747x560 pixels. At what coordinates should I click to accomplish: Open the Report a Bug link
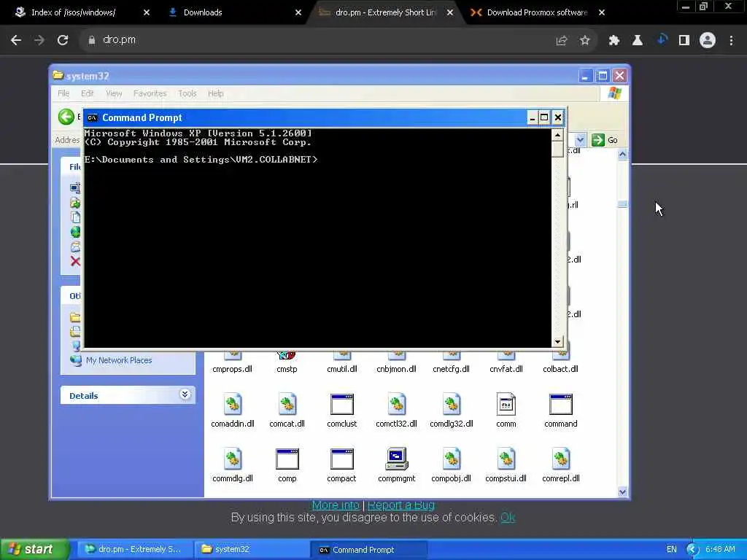point(400,505)
